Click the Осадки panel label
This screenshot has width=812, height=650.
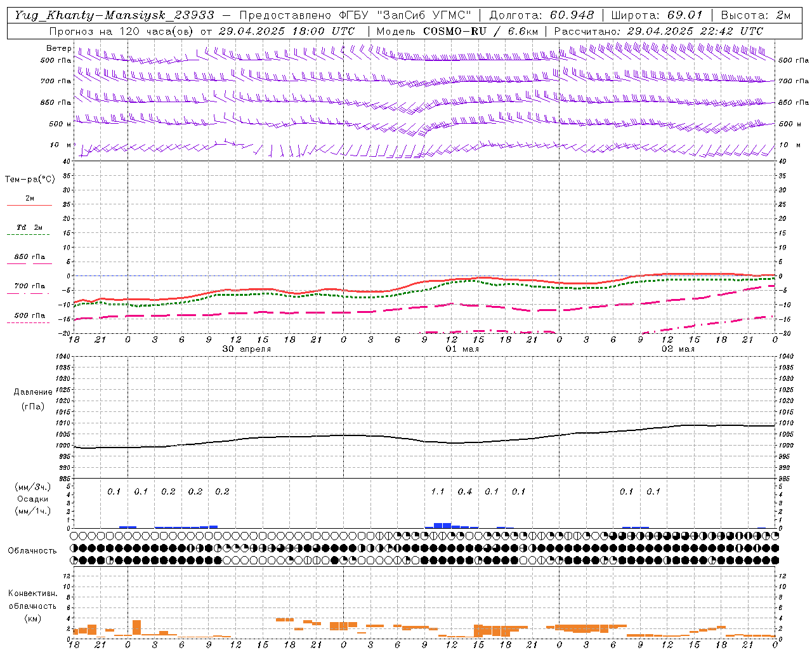click(33, 499)
